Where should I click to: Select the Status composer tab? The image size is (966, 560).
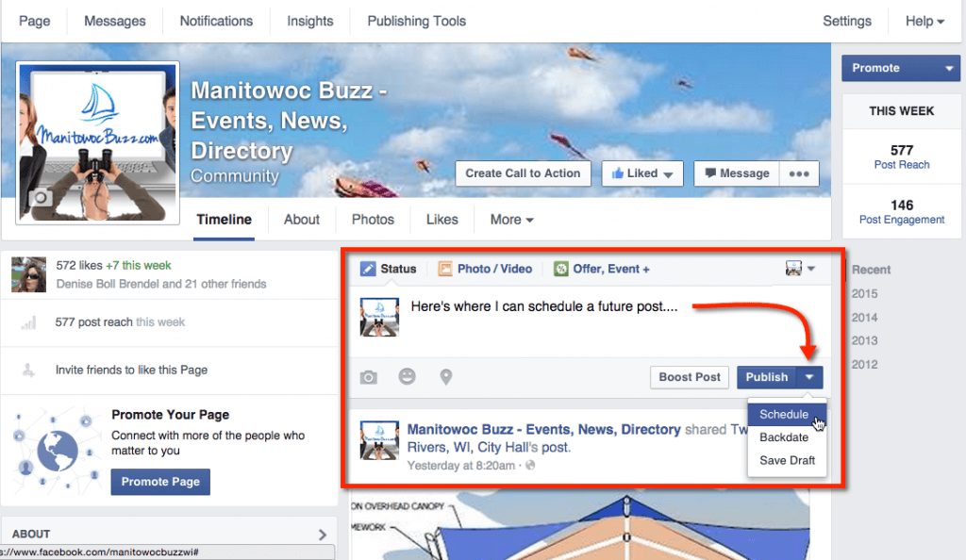coord(388,269)
